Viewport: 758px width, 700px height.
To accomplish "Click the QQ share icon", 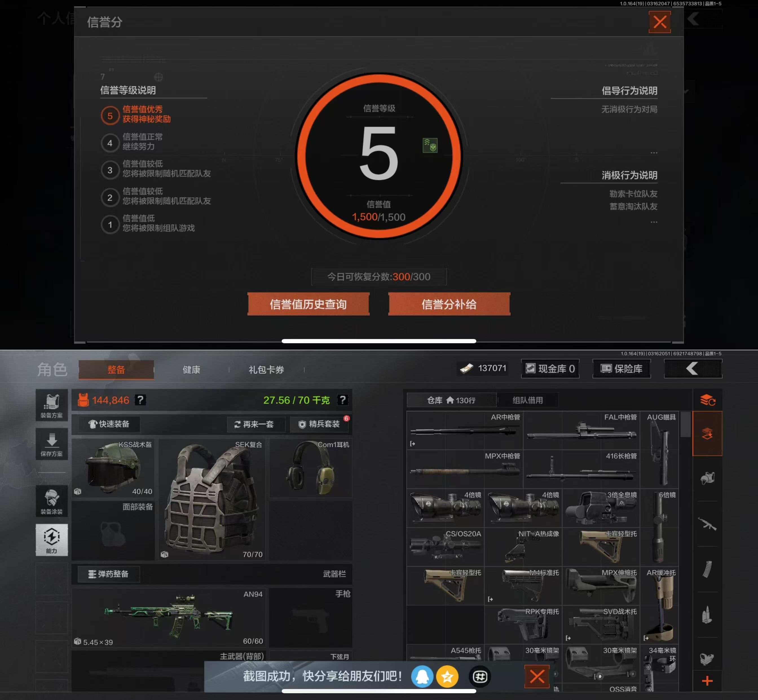I will pyautogui.click(x=422, y=677).
